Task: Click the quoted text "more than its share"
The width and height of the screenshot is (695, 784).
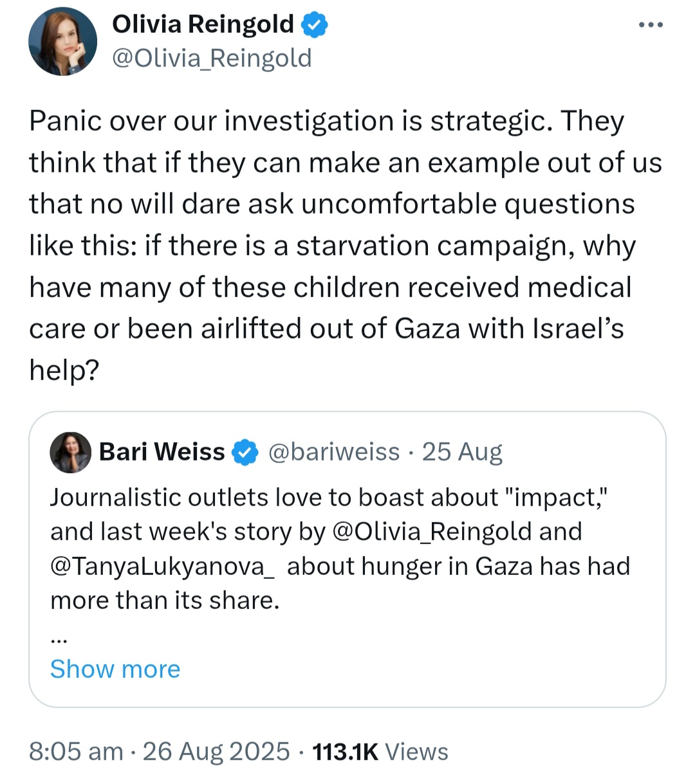Action: (x=165, y=600)
